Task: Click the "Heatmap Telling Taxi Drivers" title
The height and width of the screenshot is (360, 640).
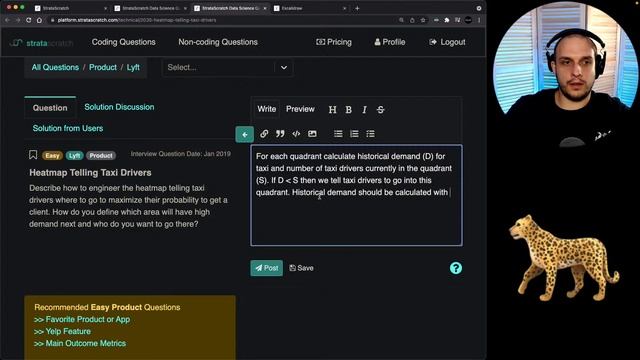Action: [x=90, y=173]
